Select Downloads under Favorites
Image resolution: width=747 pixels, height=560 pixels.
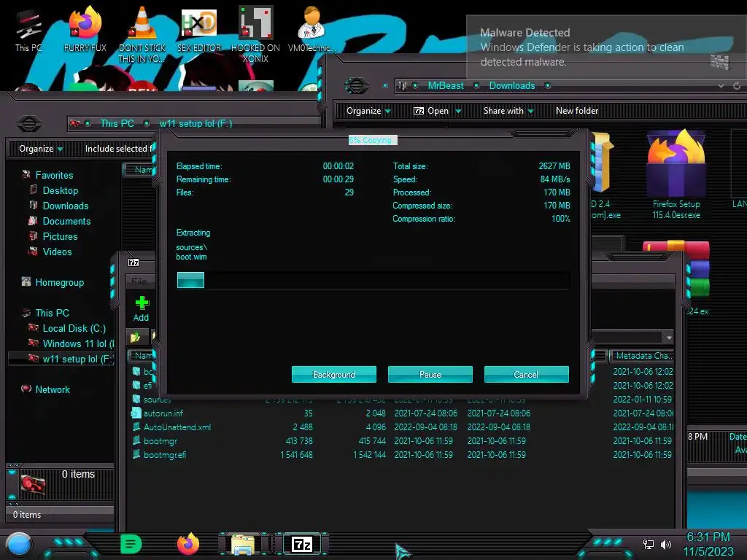pos(65,206)
